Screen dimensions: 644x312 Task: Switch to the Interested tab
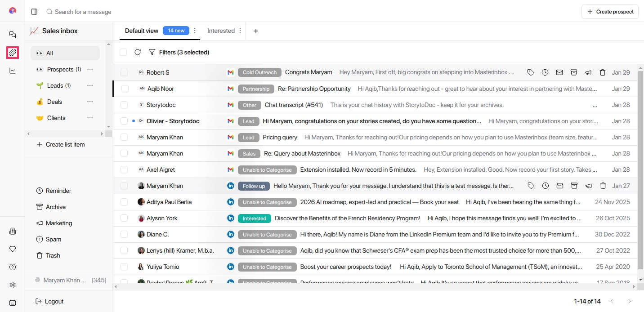[x=221, y=31]
